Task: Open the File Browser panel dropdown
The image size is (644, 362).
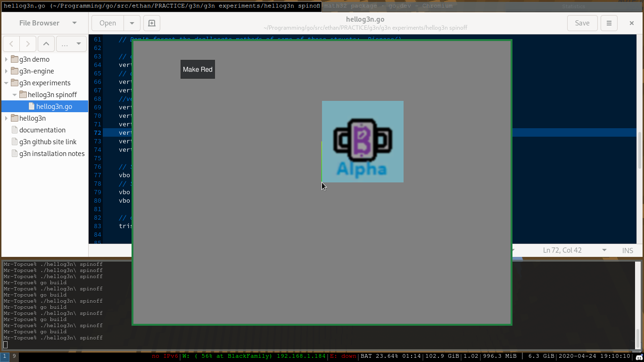Action: tap(74, 23)
